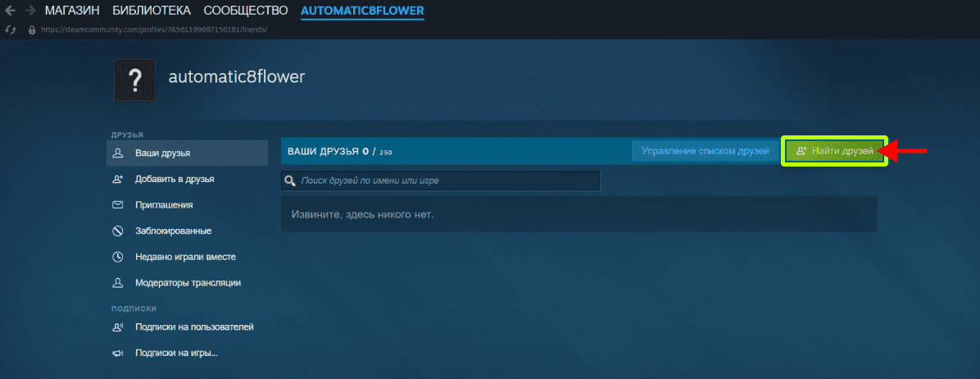Reload the page with the refresh icon
Image resolution: width=980 pixels, height=379 pixels.
(10, 30)
